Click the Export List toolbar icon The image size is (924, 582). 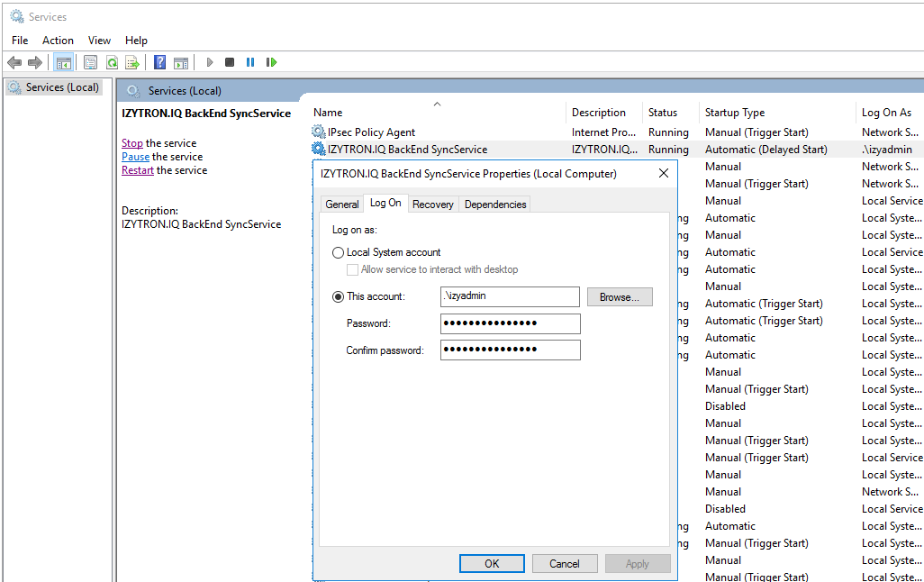coord(132,62)
